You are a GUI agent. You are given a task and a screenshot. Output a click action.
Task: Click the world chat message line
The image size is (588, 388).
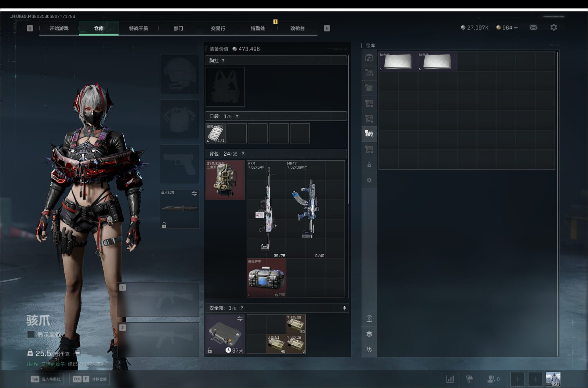[66, 364]
